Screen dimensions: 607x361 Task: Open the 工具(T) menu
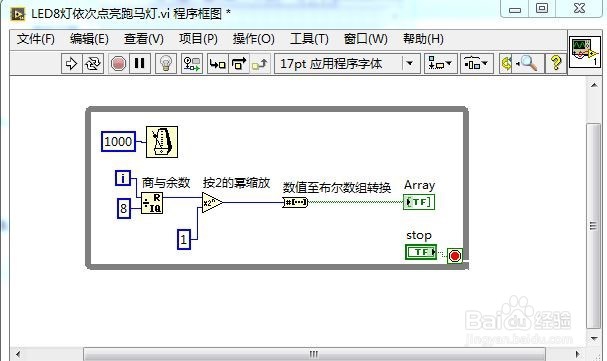point(309,39)
